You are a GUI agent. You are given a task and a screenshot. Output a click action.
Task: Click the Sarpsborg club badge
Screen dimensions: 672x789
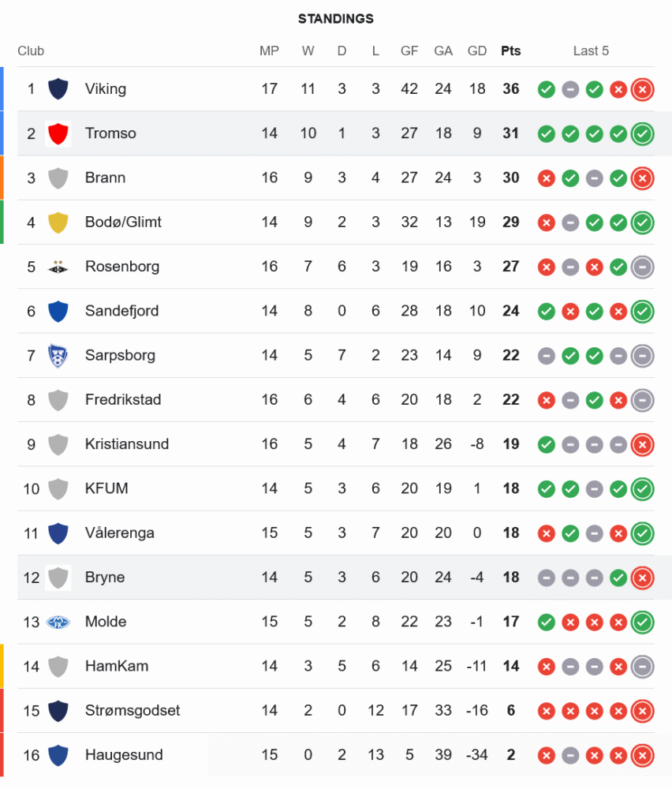58,355
